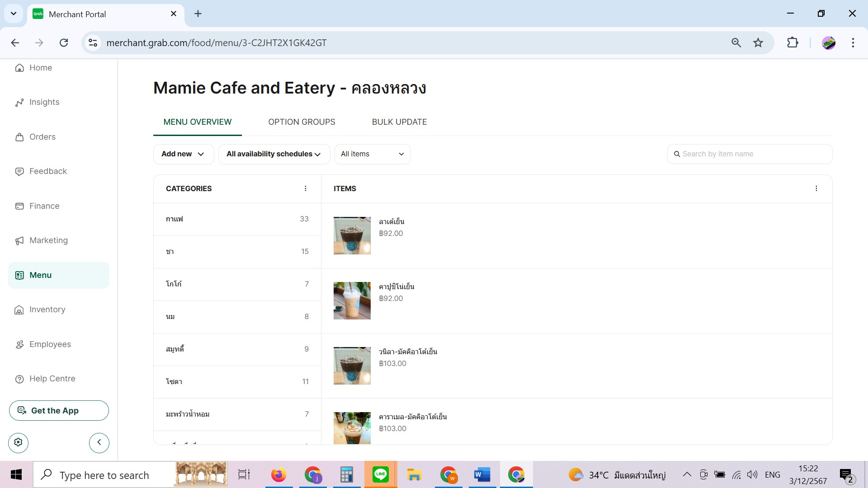Open Microsoft Word from taskbar
The image size is (868, 488).
coord(482,474)
